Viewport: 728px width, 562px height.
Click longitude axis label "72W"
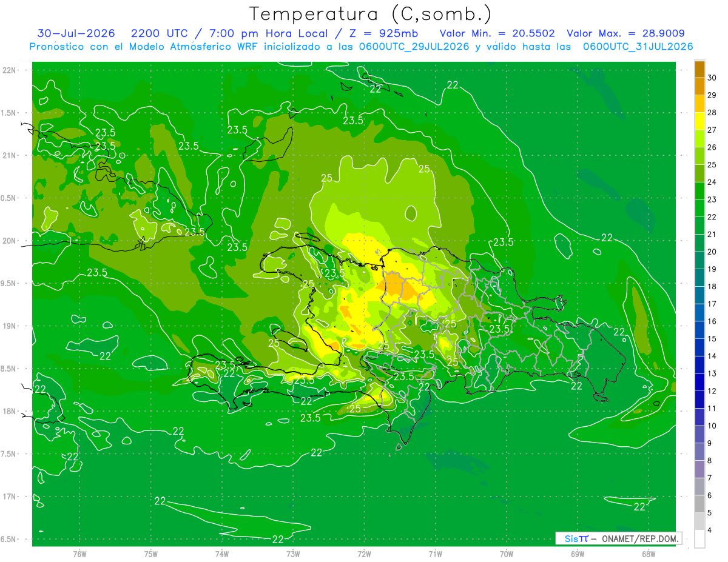coord(364,554)
